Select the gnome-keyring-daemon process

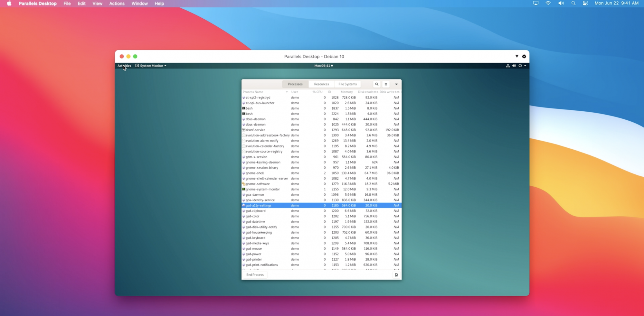click(321, 162)
